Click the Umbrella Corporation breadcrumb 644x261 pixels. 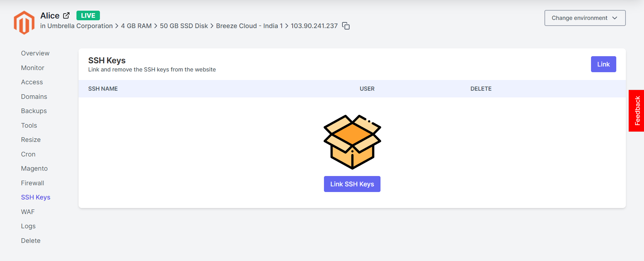pos(80,26)
